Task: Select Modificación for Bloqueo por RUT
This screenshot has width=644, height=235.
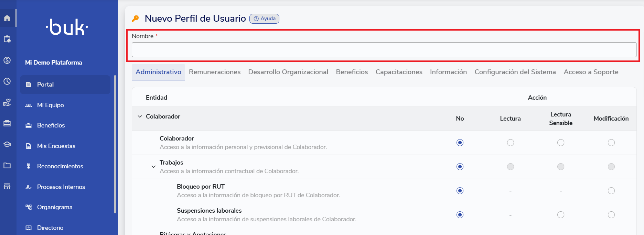Action: tap(611, 191)
